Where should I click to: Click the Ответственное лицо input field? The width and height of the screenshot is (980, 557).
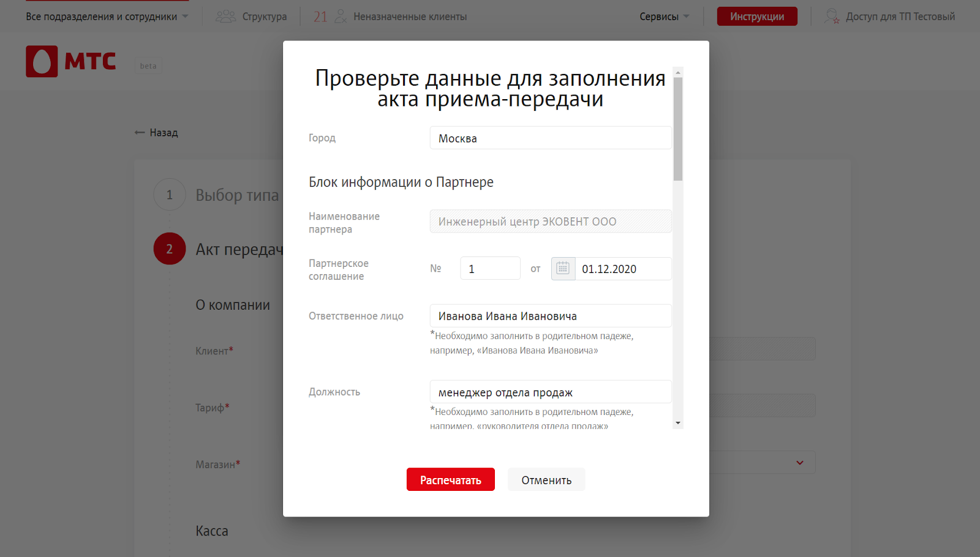(x=551, y=316)
